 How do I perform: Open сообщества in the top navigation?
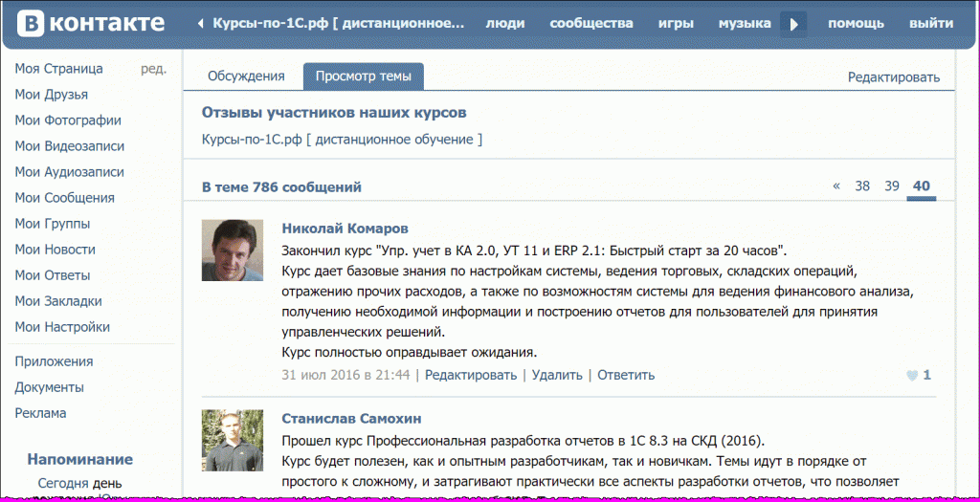[x=591, y=24]
